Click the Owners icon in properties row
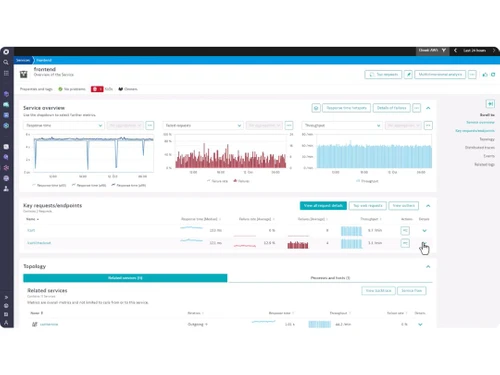 point(121,89)
